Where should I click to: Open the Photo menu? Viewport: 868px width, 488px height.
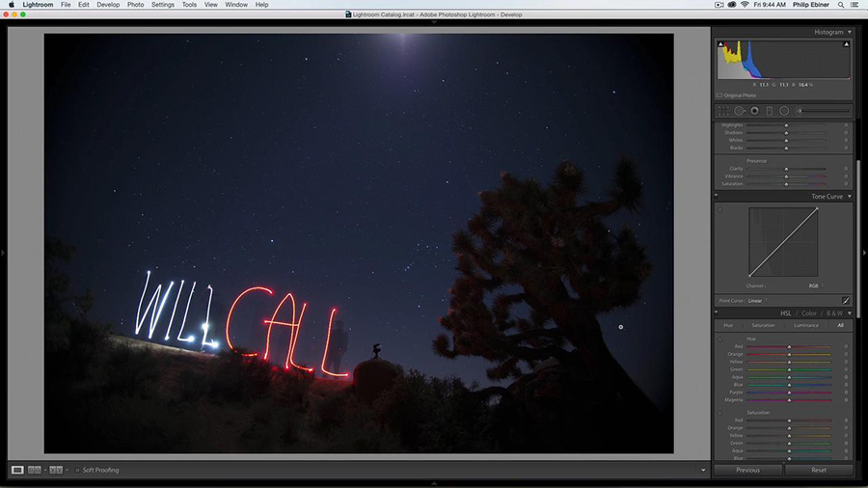click(135, 5)
